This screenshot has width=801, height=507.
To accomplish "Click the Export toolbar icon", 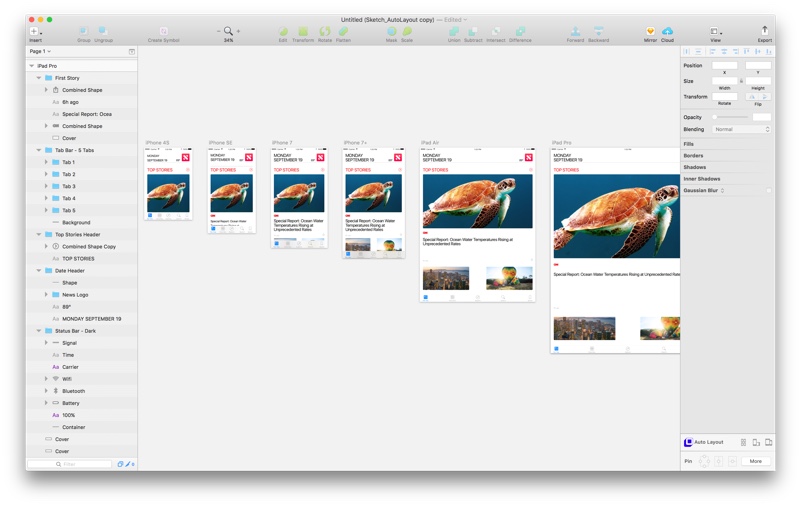I will point(765,30).
